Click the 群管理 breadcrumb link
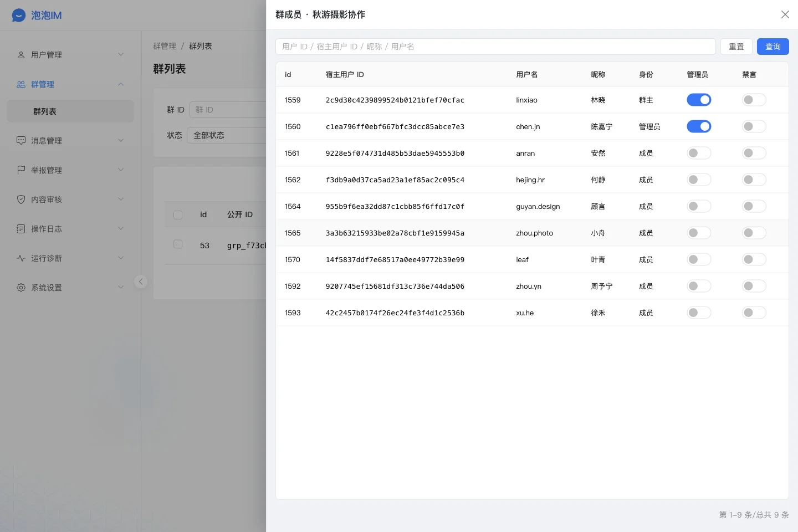Viewport: 798px width, 532px height. point(165,46)
